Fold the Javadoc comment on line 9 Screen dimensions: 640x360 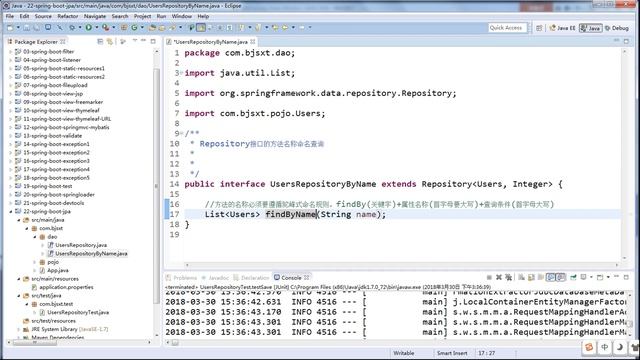(182, 133)
